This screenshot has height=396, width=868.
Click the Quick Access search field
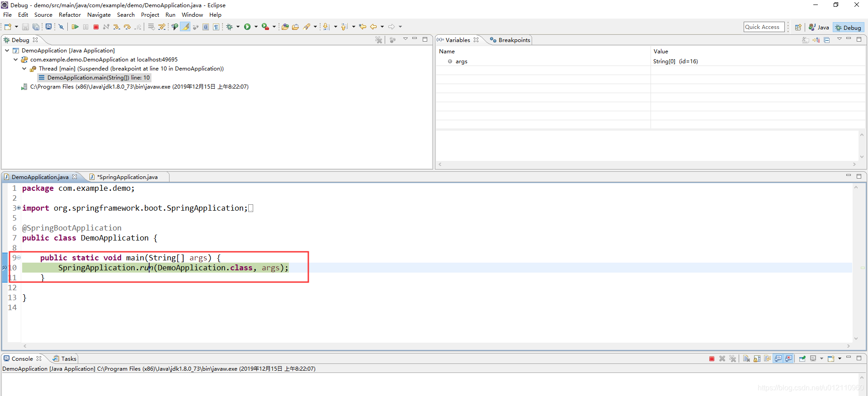(764, 27)
